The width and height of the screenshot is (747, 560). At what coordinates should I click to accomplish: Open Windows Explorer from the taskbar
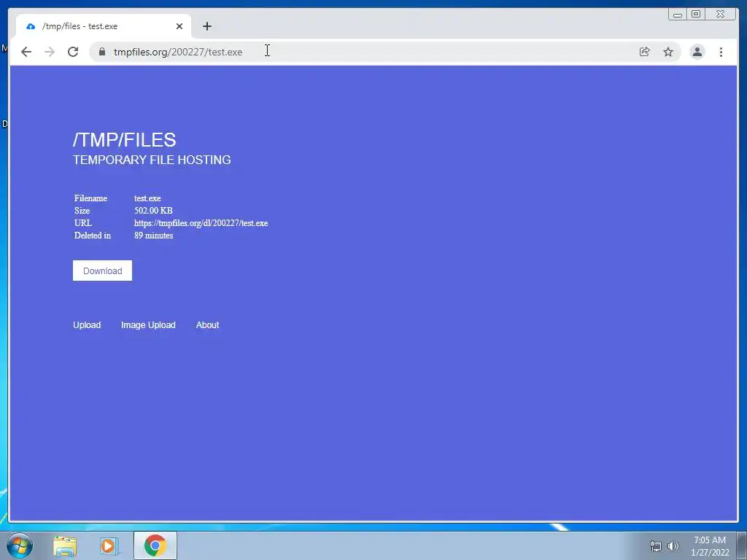[65, 545]
